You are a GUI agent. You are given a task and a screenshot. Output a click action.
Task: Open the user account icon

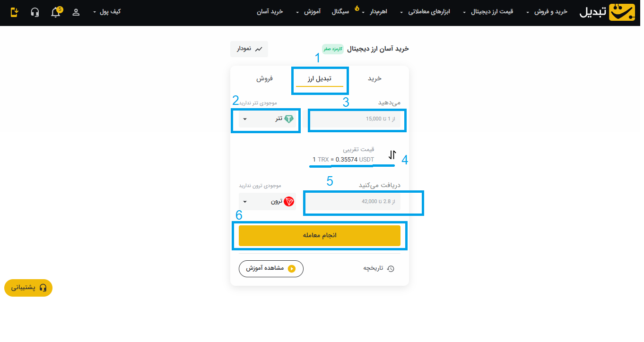pyautogui.click(x=76, y=12)
